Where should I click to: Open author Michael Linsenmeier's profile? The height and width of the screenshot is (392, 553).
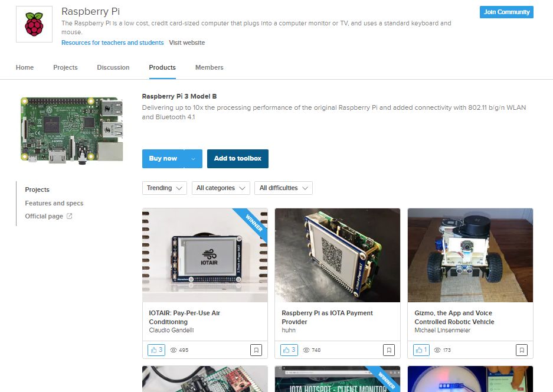tap(442, 330)
